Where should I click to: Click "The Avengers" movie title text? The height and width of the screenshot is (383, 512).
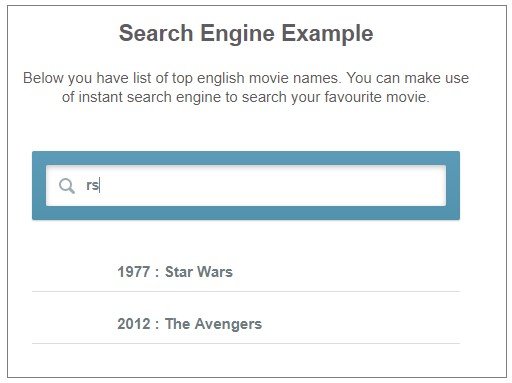(x=213, y=324)
